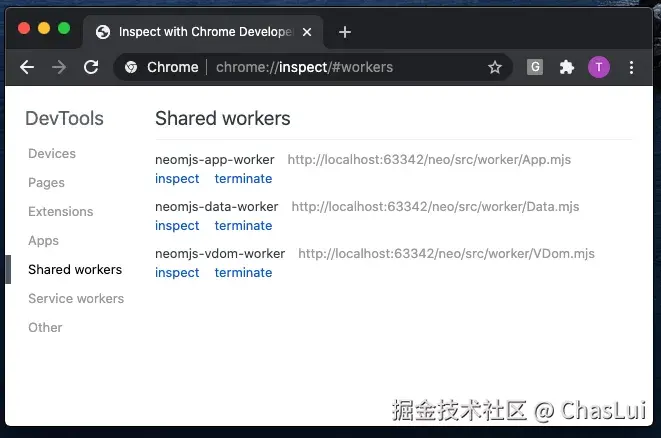Click the DevTools heading in the sidebar
661x438 pixels.
64,118
